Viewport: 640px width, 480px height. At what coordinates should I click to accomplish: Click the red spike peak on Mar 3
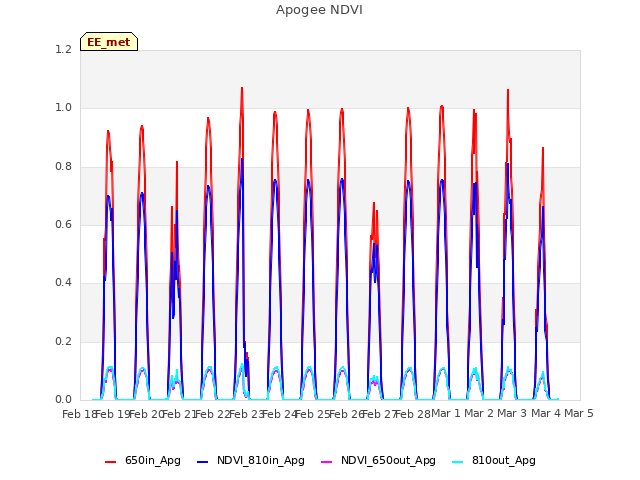tap(508, 90)
